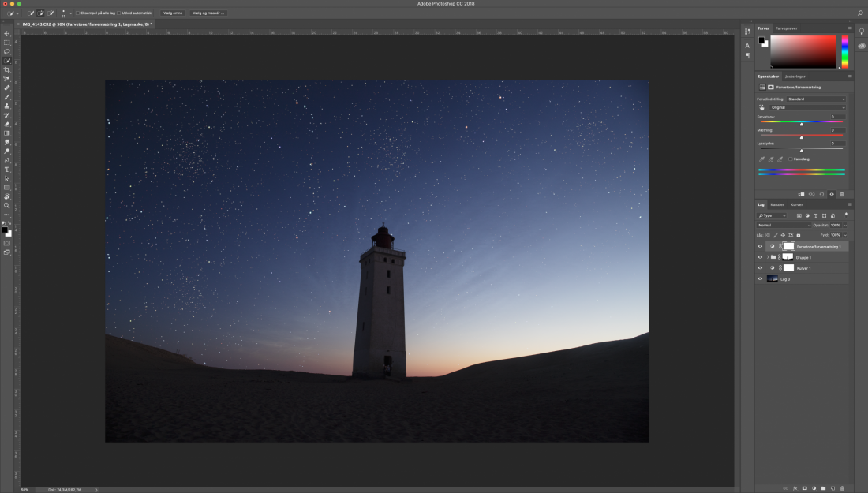
Task: Switch to the Kanaler tab
Action: click(x=777, y=204)
